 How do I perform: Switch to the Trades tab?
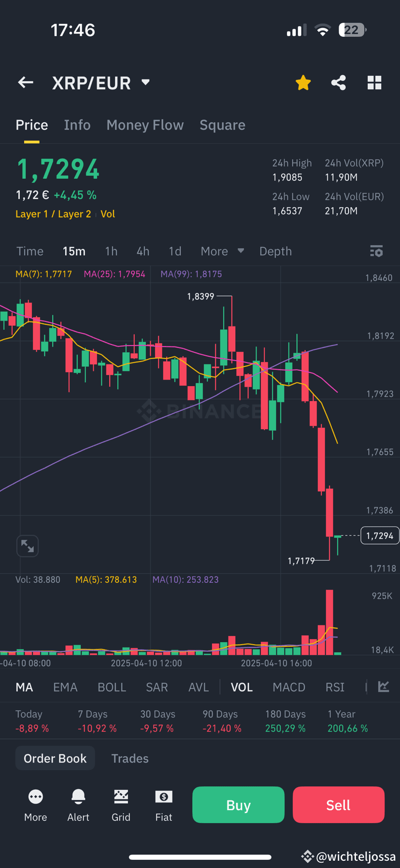(129, 758)
